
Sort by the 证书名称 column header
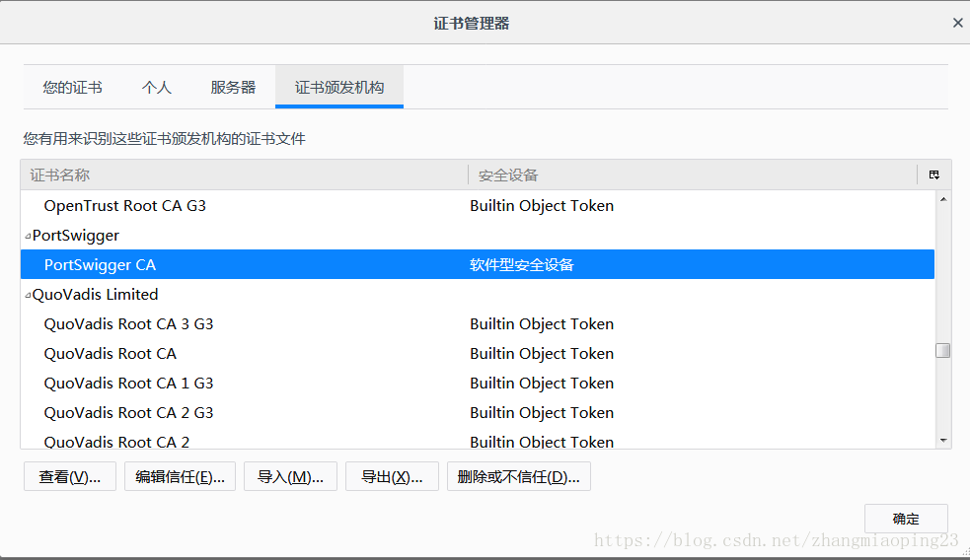point(244,175)
